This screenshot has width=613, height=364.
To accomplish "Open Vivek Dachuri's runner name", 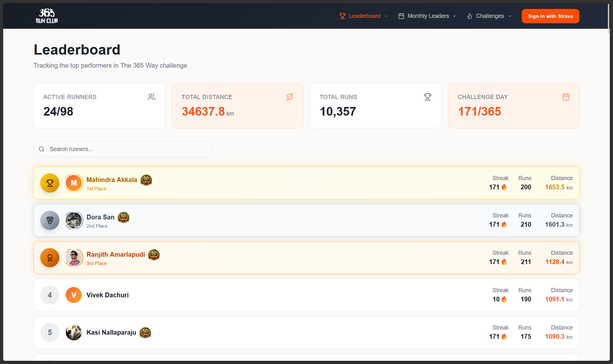I will [x=108, y=295].
